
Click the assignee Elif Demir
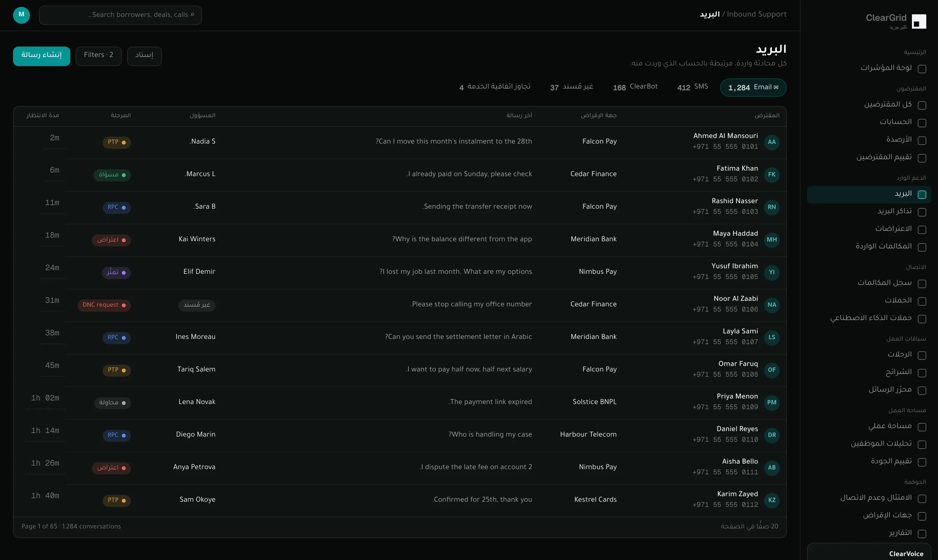coord(199,272)
